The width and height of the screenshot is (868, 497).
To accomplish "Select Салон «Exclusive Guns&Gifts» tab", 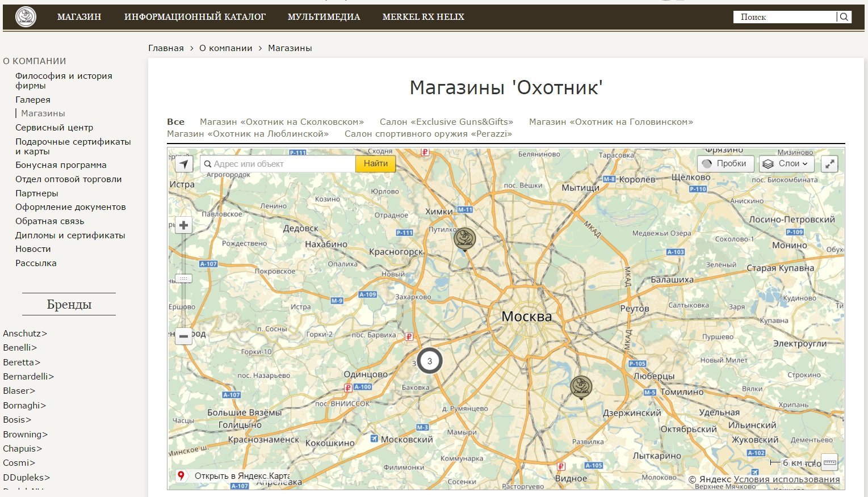I will pyautogui.click(x=446, y=121).
